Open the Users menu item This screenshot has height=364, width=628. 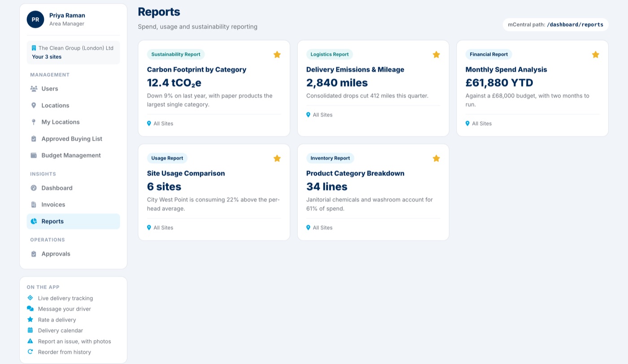[x=74, y=89]
